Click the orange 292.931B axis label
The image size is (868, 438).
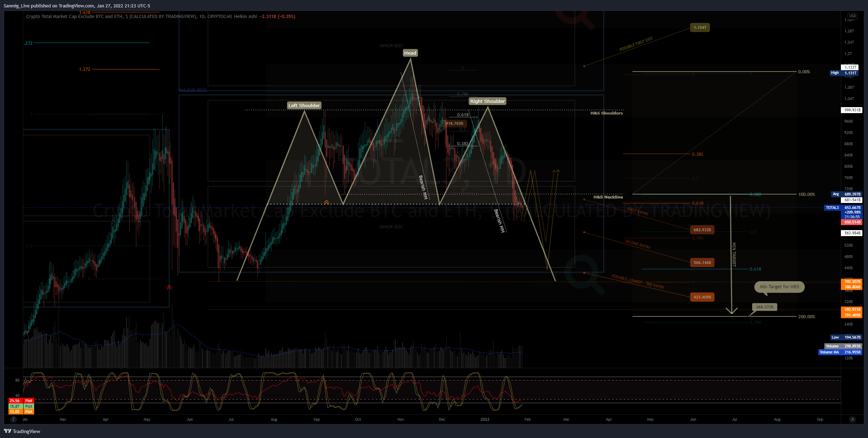pos(851,309)
